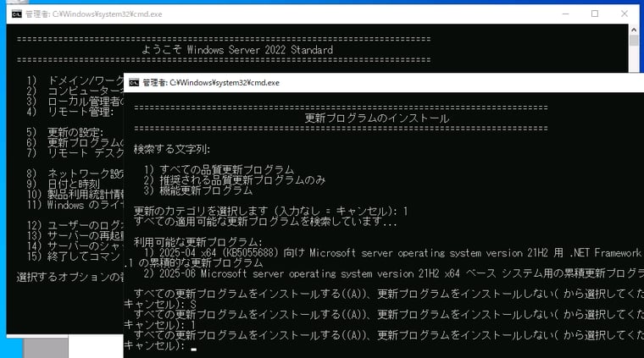Viewport: 644px width, 358px height.
Task: Select menu line 4 リモート管理
Action: point(70,112)
